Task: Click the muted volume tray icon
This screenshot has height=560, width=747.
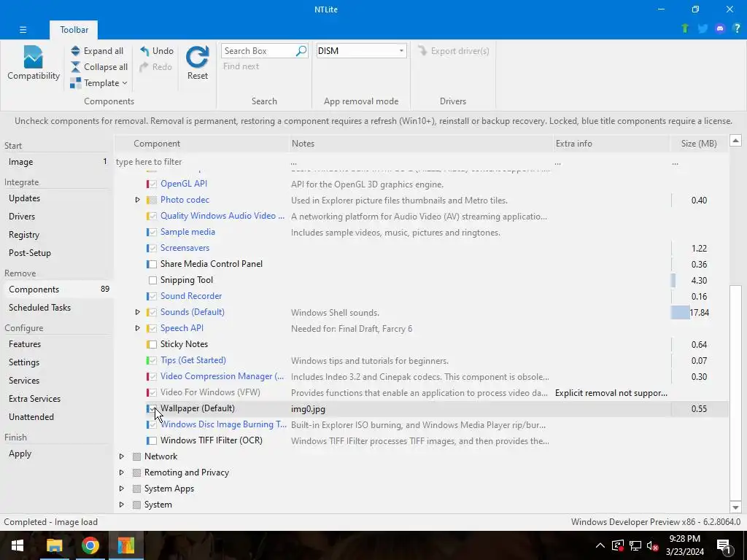Action: click(653, 545)
